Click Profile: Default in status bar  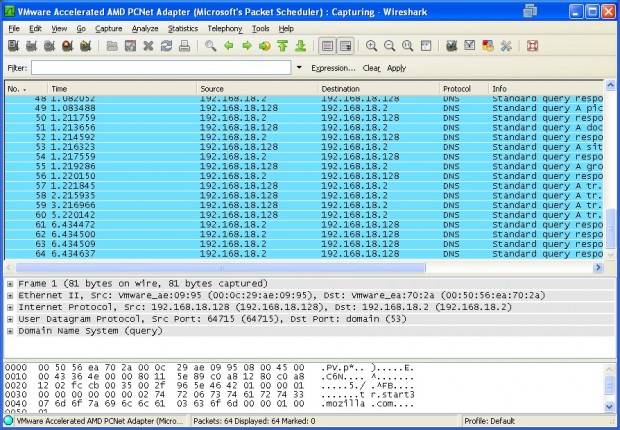[490, 421]
